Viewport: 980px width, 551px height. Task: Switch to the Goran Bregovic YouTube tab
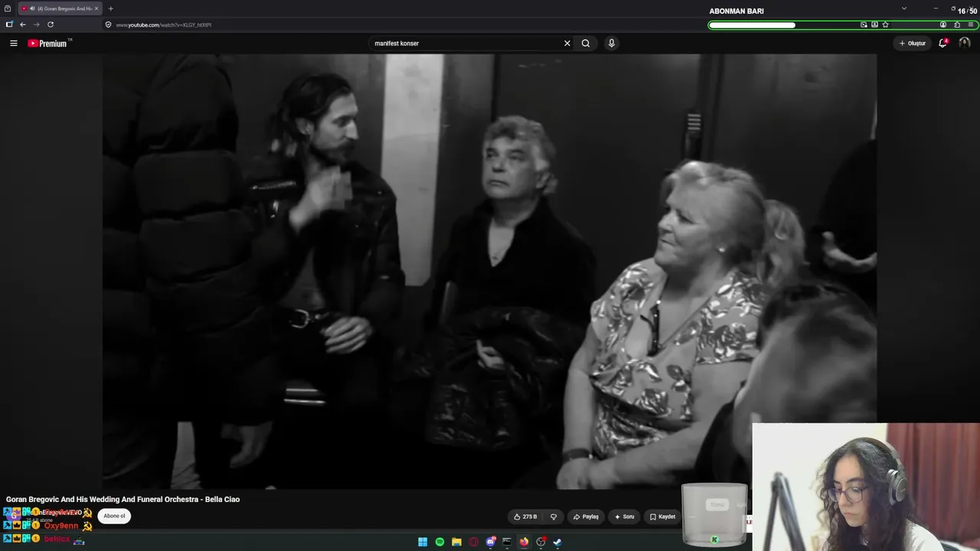tap(60, 8)
